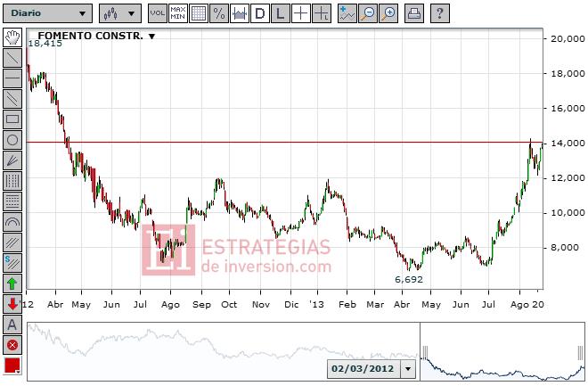The width and height of the screenshot is (588, 386).
Task: Grab the left range handle in overview
Action: pos(425,352)
